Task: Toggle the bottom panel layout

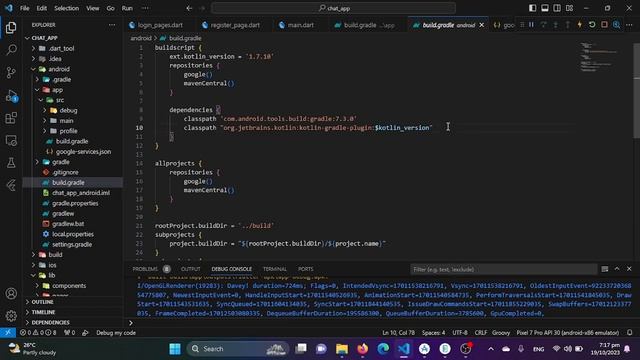Action: [544, 8]
